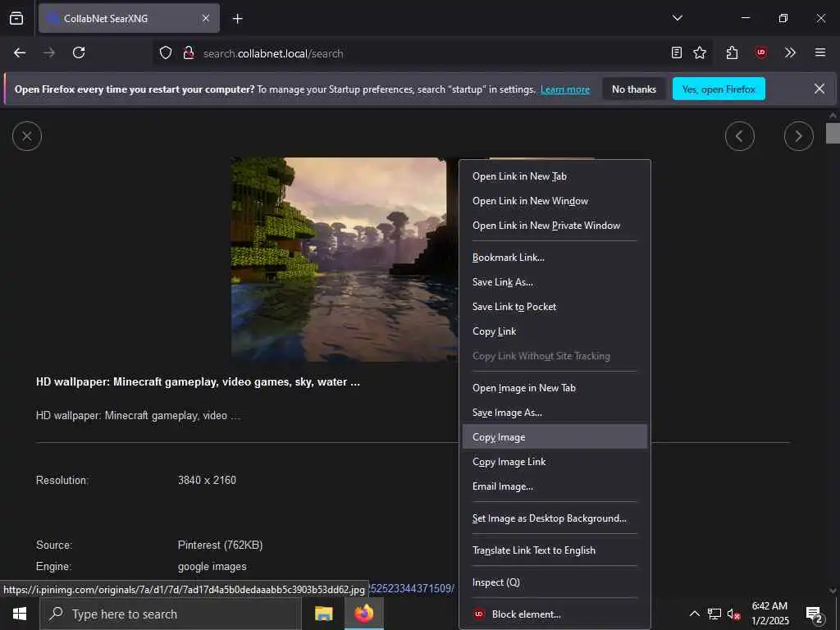This screenshot has width=840, height=630.
Task: Select Bookmark Link menu entry
Action: pos(555,257)
